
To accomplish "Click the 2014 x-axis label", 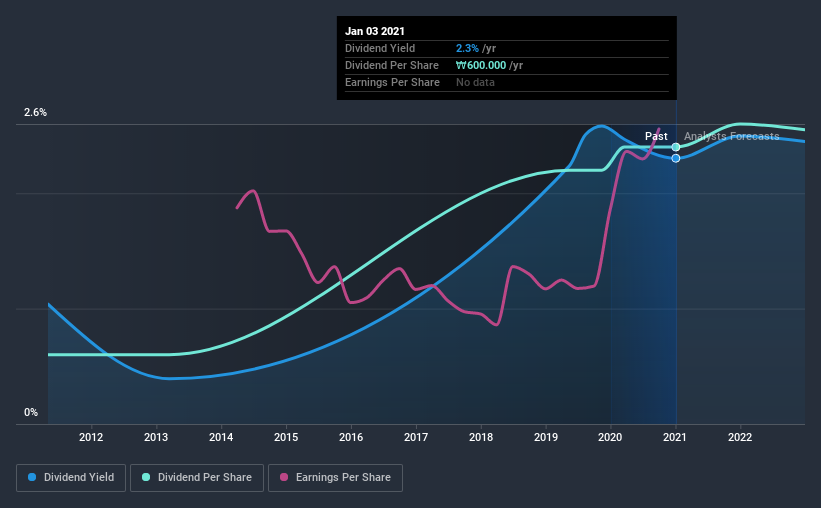I will 221,437.
